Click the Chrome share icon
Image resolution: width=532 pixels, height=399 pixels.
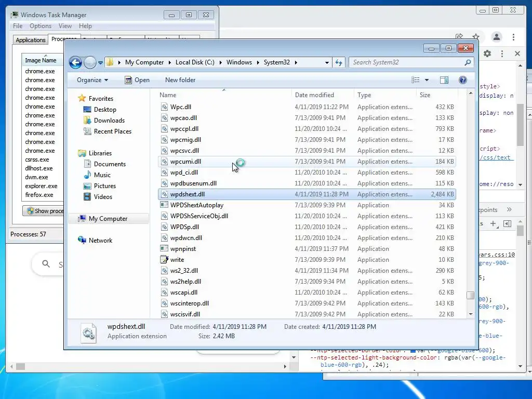coord(459,37)
